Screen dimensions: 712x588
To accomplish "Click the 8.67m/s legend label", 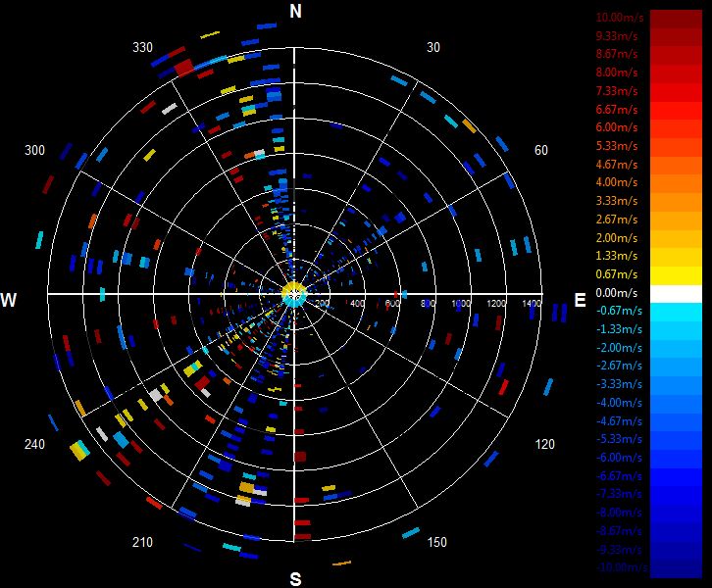I will 617,54.
